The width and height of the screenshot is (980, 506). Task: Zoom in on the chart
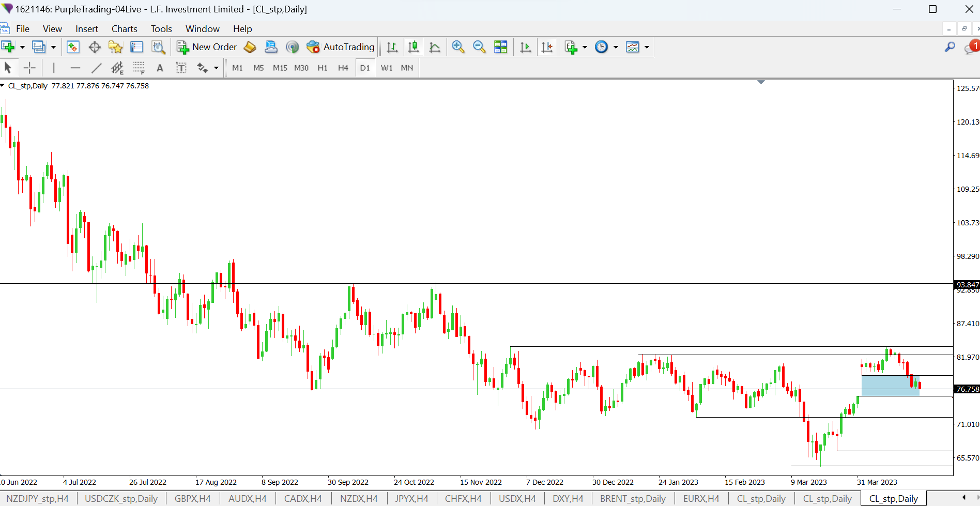pyautogui.click(x=457, y=47)
